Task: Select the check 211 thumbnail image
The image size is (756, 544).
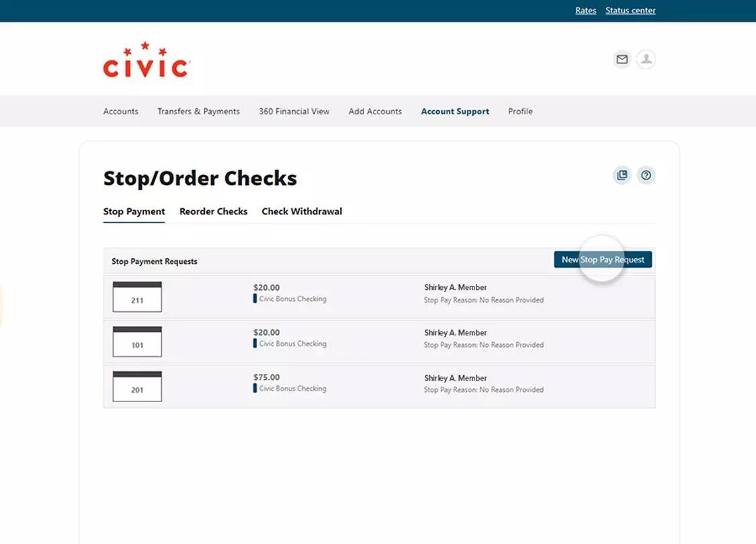Action: pos(137,297)
